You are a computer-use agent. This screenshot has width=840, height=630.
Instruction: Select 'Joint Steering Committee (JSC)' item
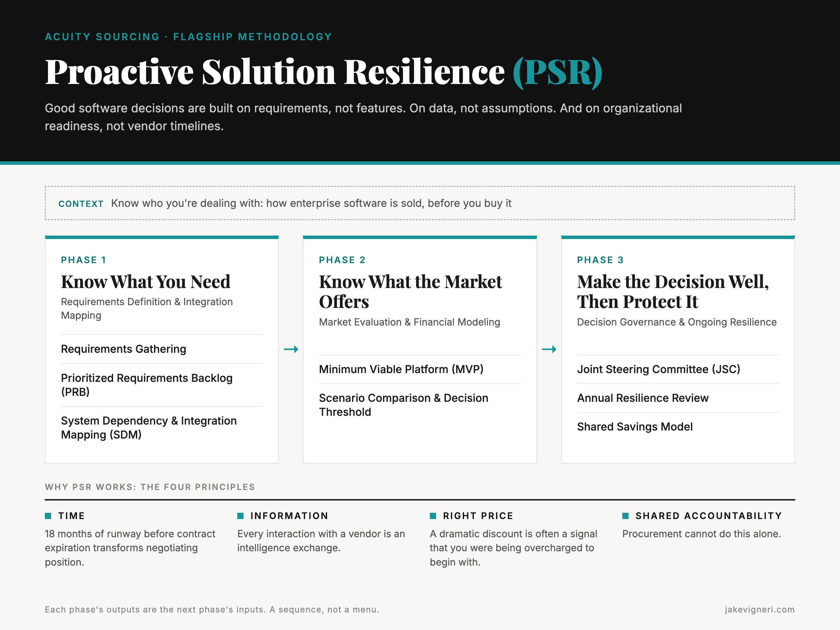point(658,369)
